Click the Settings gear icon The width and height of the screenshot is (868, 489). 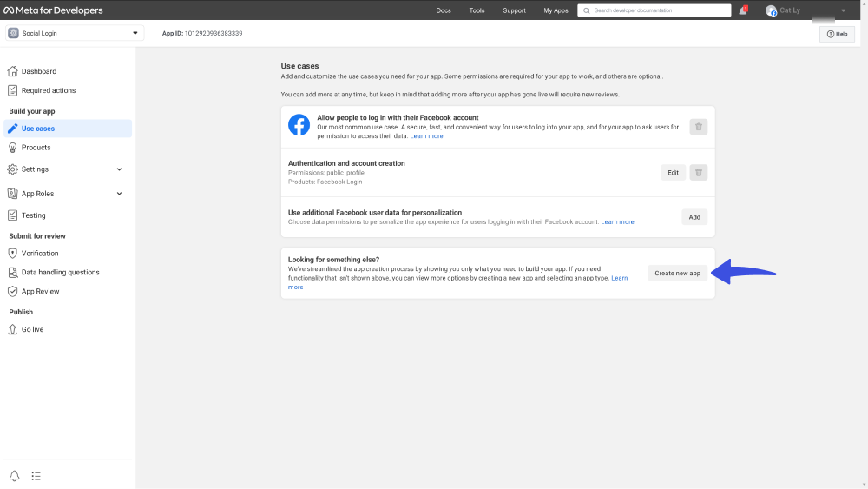(x=13, y=169)
